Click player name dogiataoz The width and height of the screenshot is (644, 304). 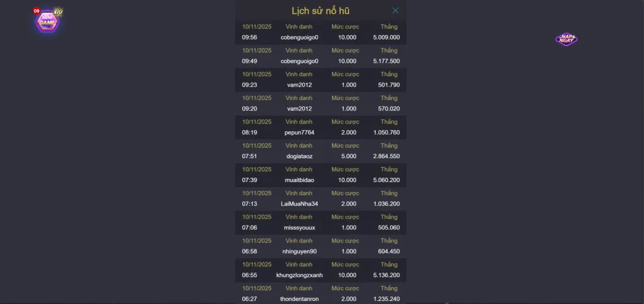299,156
